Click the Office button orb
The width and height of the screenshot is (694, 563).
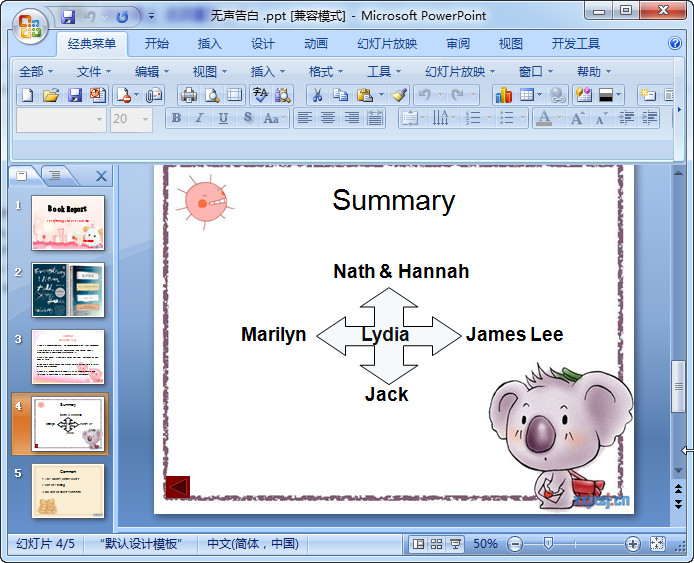click(30, 27)
